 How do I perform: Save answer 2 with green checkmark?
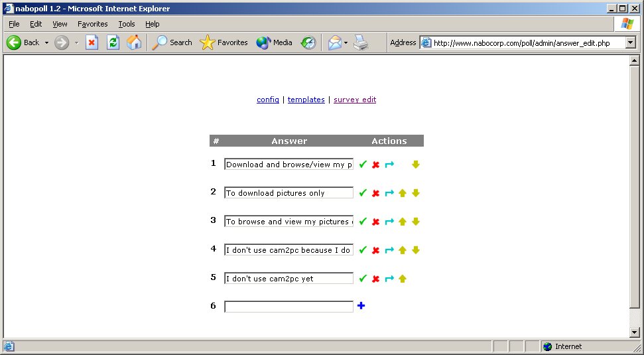click(363, 192)
